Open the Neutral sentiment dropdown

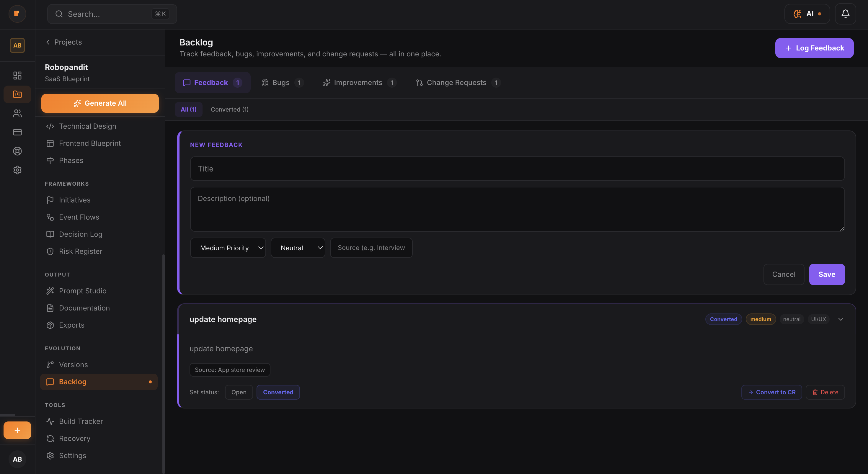(x=298, y=248)
